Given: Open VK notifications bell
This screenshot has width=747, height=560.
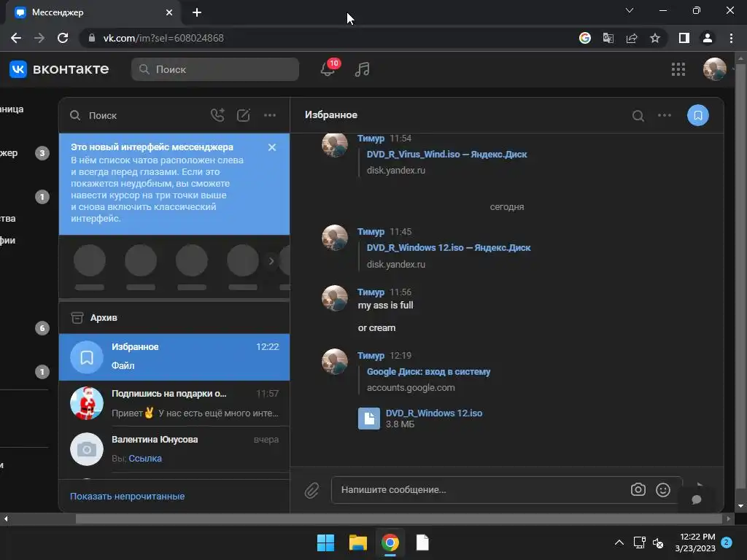Looking at the screenshot, I should [x=328, y=69].
